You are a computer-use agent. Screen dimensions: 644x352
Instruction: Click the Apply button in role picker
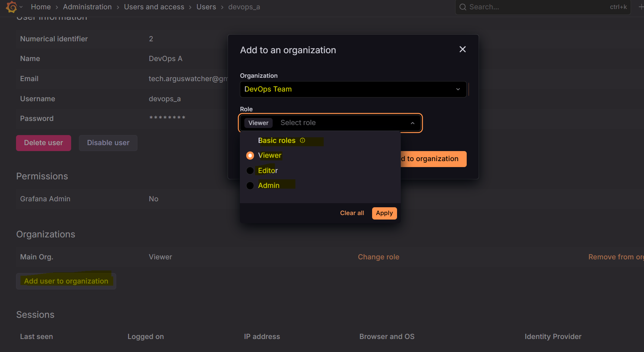tap(384, 213)
